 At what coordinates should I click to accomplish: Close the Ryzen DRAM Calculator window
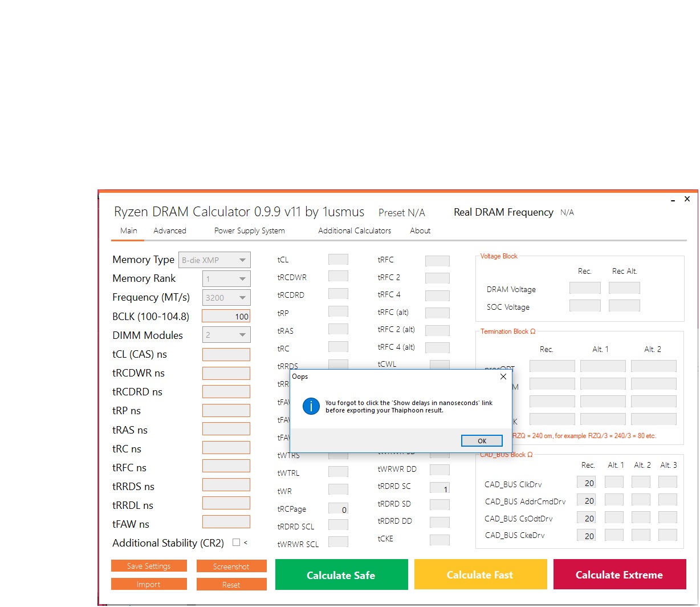tap(687, 199)
